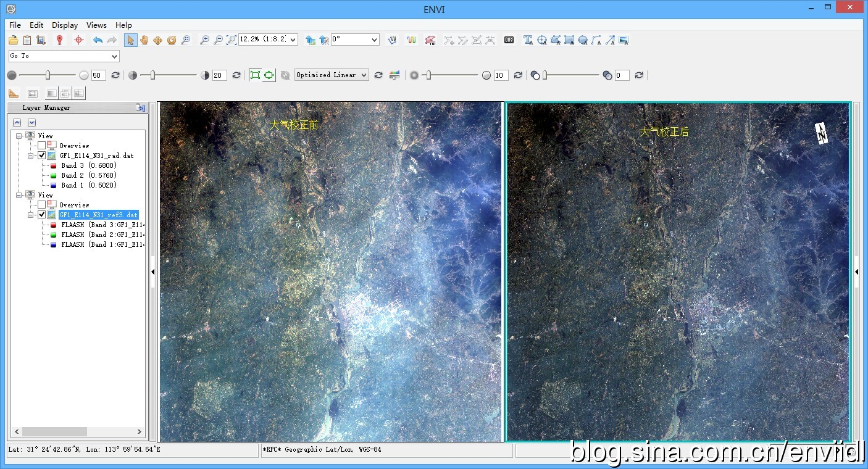Click the histogram stretch editor icon
The height and width of the screenshot is (469, 868).
point(394,75)
